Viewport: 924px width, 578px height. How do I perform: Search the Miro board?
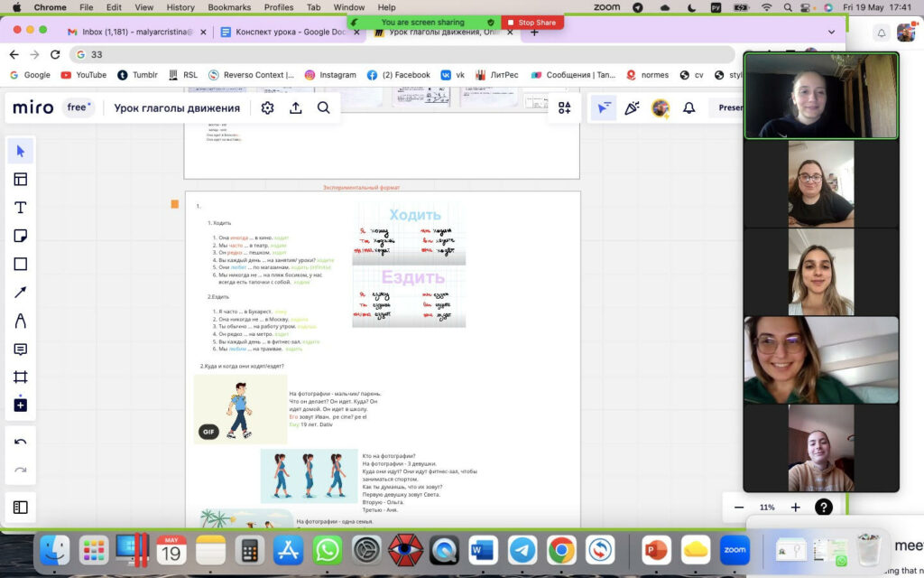pyautogui.click(x=324, y=108)
